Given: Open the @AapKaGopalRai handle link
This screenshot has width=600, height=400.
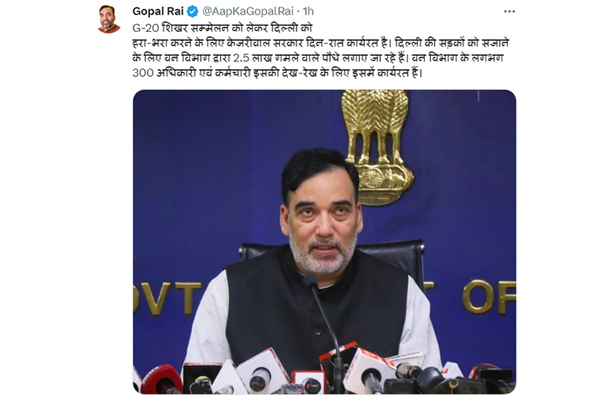Looking at the screenshot, I should pos(248,11).
